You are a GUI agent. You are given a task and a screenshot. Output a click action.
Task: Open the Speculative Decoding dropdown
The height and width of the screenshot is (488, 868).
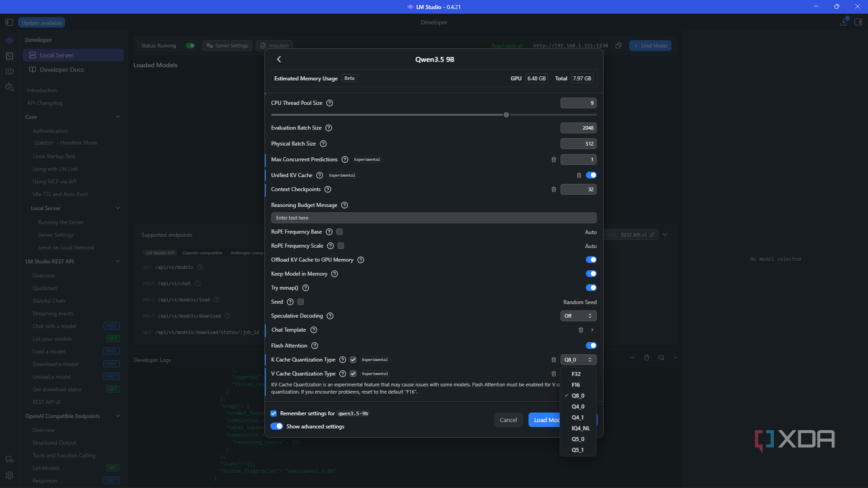(578, 316)
